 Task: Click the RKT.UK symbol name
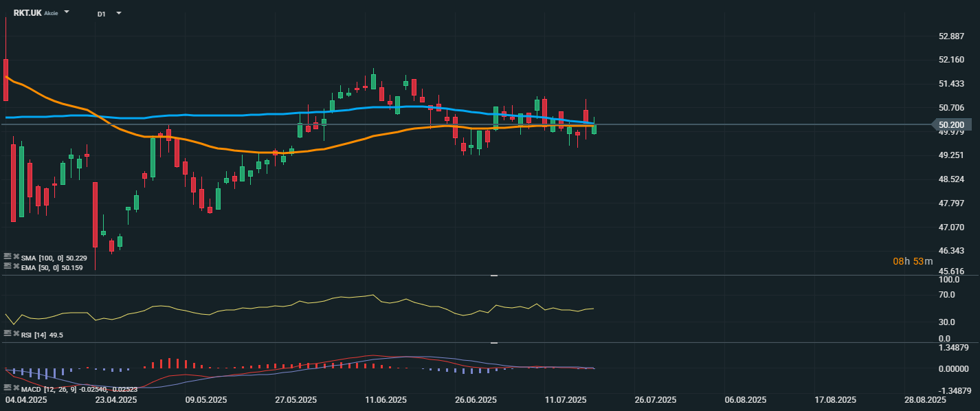point(27,13)
